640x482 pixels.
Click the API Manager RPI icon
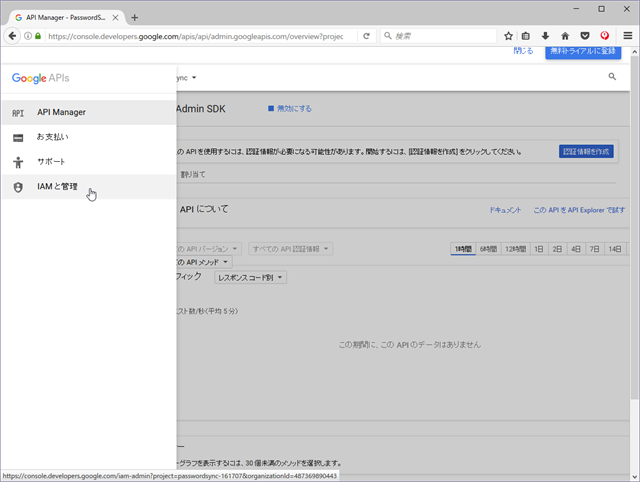click(x=18, y=113)
